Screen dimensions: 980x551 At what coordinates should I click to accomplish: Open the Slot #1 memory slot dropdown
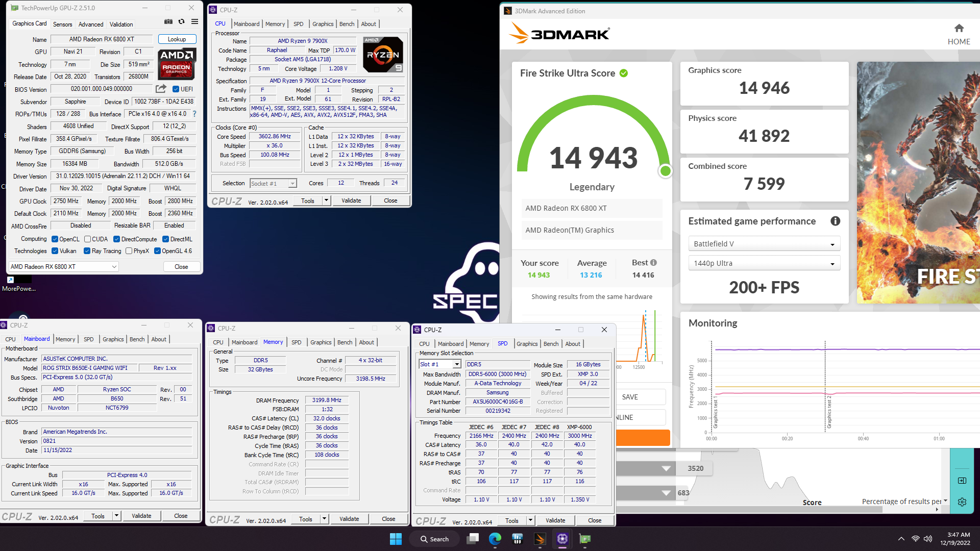click(440, 364)
